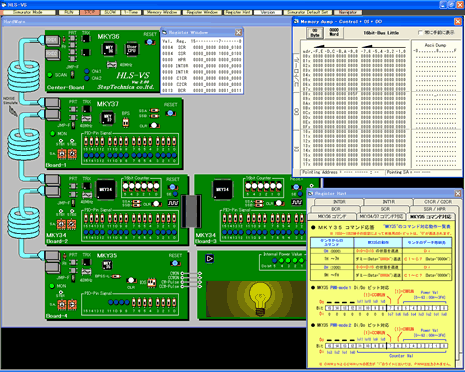Select Byte mode in Memory dump window
Screen dimensions: 465x372
315,33
